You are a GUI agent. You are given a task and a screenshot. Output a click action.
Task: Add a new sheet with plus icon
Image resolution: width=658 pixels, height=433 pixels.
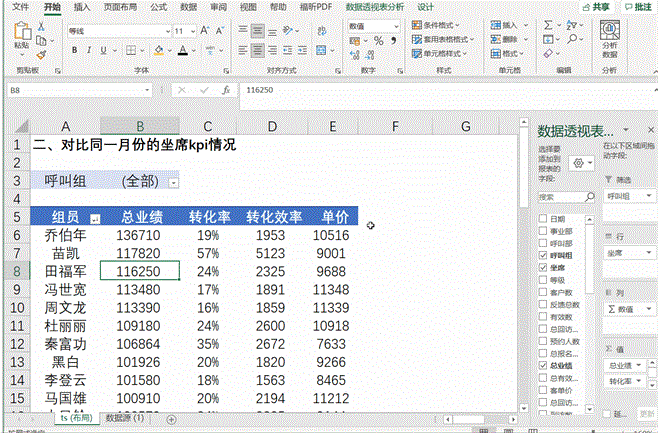(171, 418)
